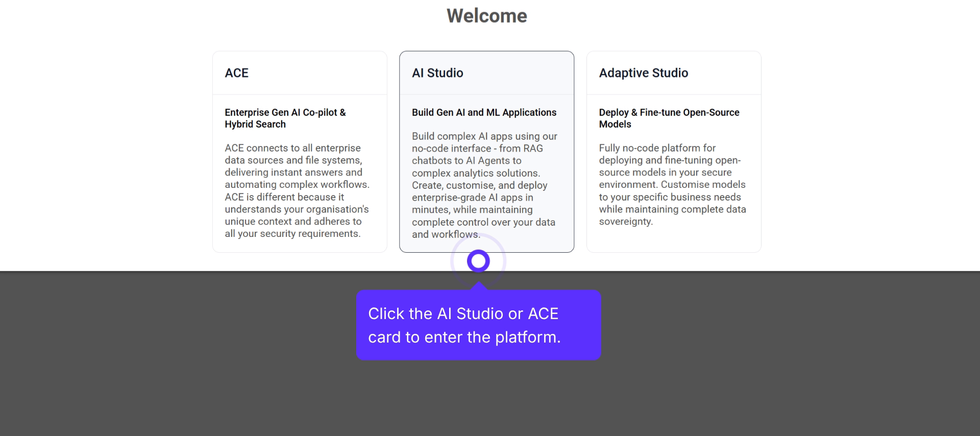Click 'Build Gen AI and ML Applications' subtitle
The image size is (980, 436).
click(484, 112)
